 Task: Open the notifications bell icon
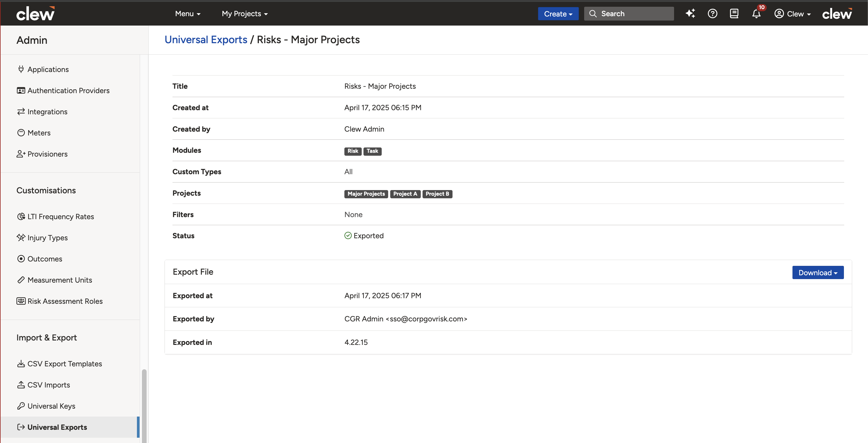pyautogui.click(x=756, y=14)
